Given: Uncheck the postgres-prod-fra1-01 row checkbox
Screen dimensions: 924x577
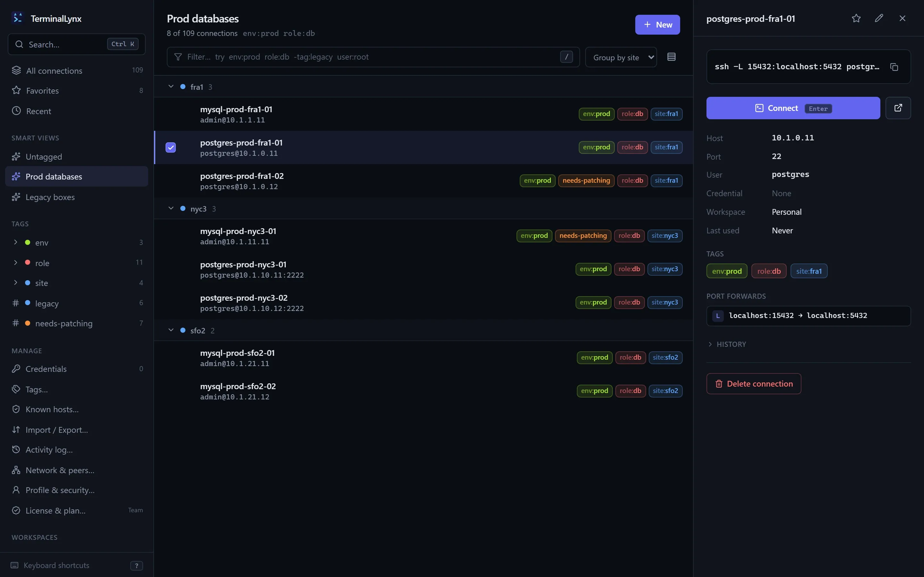Looking at the screenshot, I should (x=171, y=147).
